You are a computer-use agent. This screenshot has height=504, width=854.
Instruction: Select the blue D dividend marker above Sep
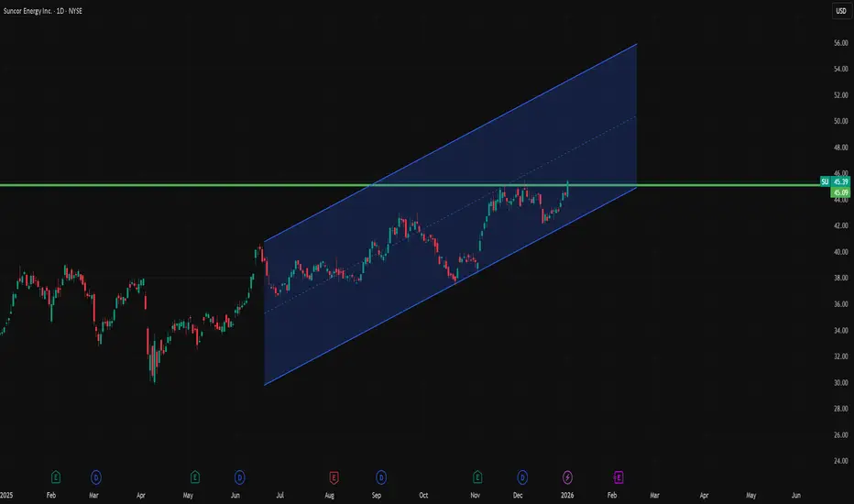click(x=381, y=477)
